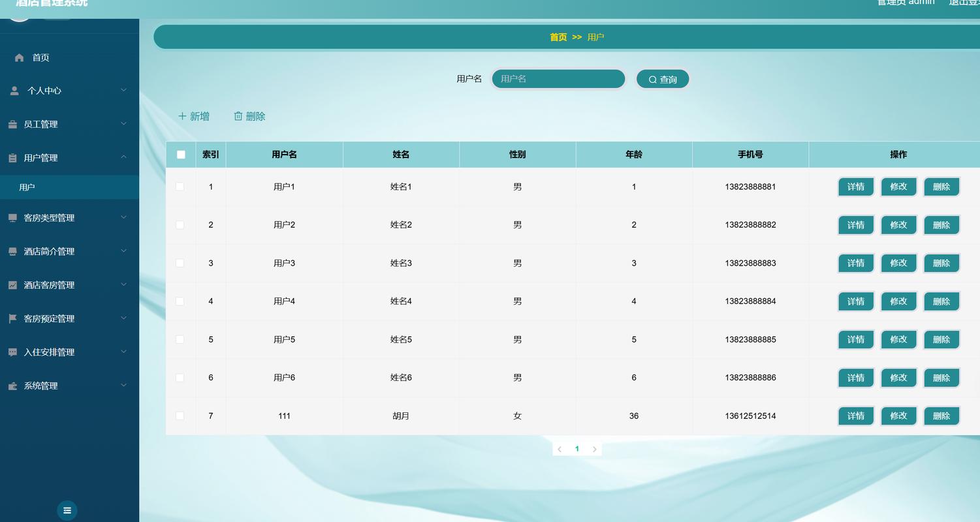
Task: Check the row checkbox for 用户3
Action: tap(180, 263)
